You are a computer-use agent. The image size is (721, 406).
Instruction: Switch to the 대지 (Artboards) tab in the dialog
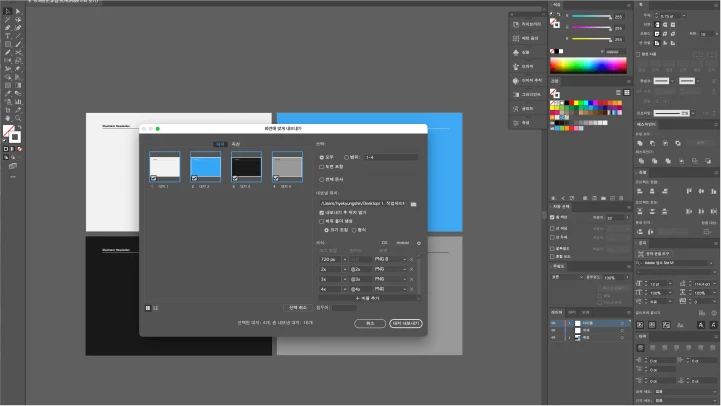220,144
